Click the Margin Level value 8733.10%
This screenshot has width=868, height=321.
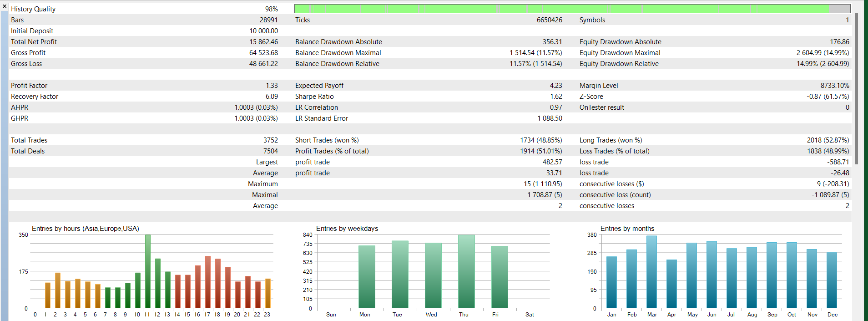coord(835,86)
